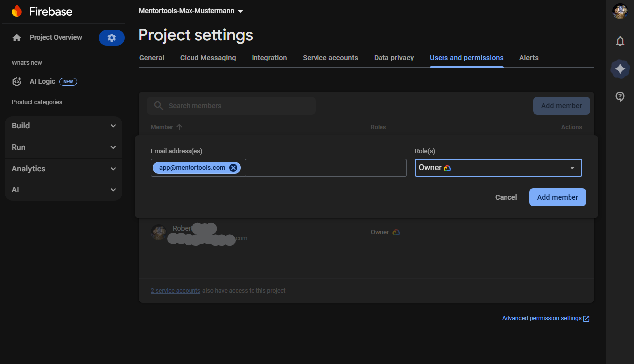Click the NEW badge next to AI Logic
The height and width of the screenshot is (364, 634).
[68, 82]
